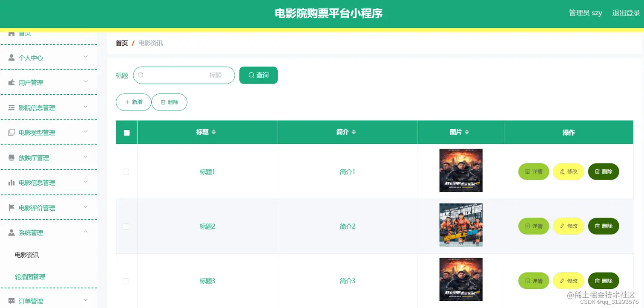Image resolution: width=644 pixels, height=308 pixels.
Task: Click the 简介1 cell text
Action: (348, 172)
